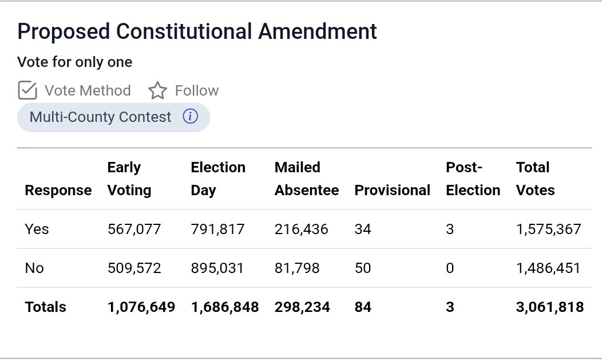This screenshot has width=602, height=364.
Task: Open the Multi-County Contest info icon
Action: [x=191, y=116]
